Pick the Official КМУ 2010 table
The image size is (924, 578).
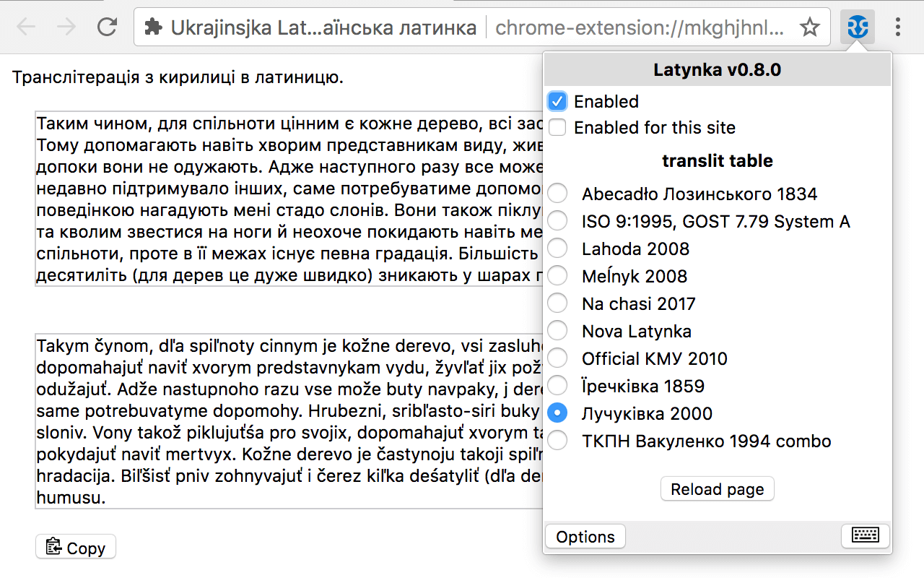[557, 358]
